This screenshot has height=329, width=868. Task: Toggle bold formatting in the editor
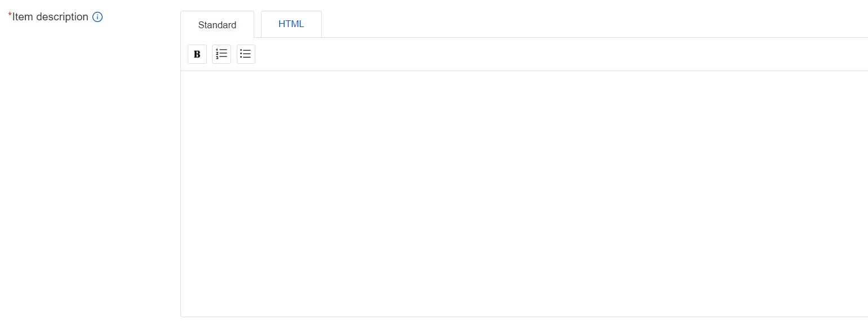click(x=197, y=54)
